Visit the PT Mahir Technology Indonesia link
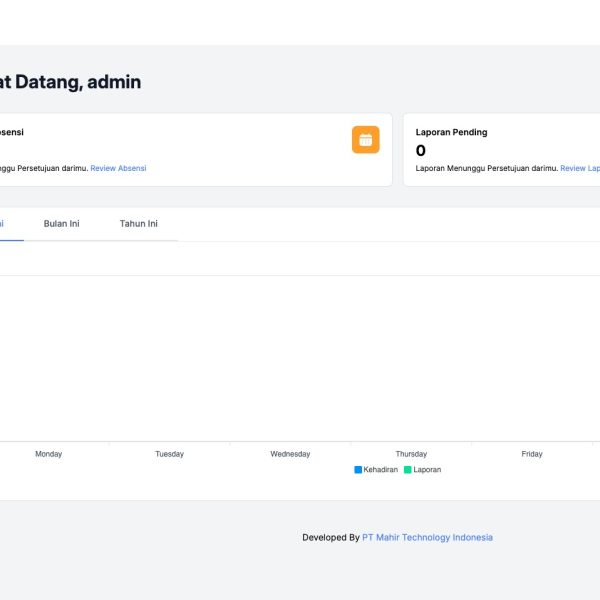This screenshot has width=600, height=600. [427, 537]
